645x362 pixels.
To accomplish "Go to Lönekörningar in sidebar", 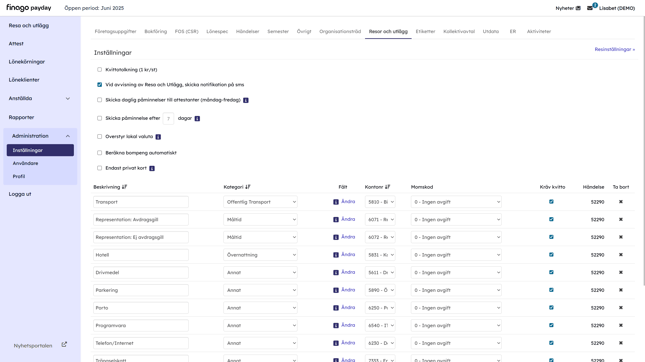I will (x=27, y=62).
